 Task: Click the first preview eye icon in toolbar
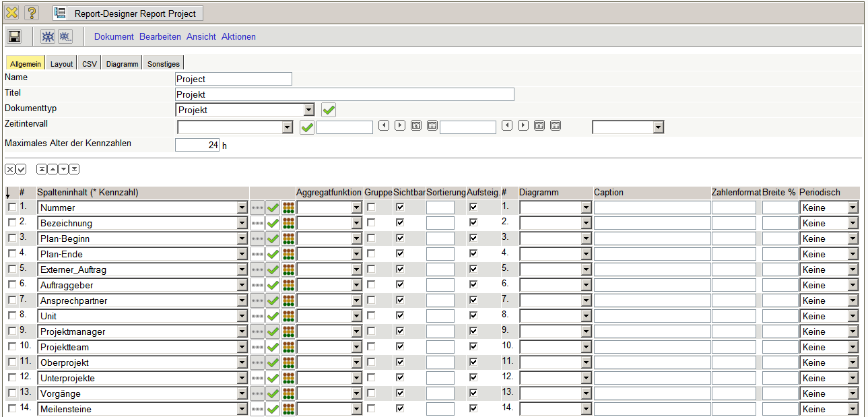(48, 36)
